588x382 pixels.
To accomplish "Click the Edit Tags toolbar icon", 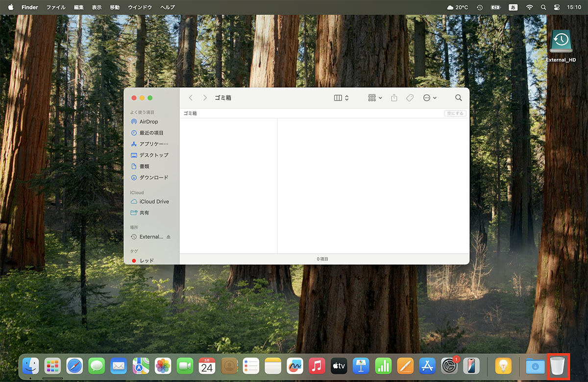I will coord(410,98).
